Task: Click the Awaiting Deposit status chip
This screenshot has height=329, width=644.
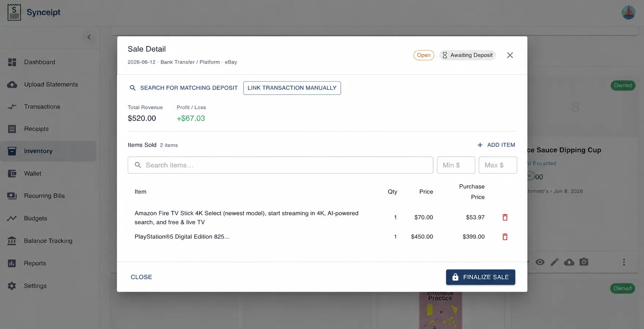Action: [x=467, y=55]
